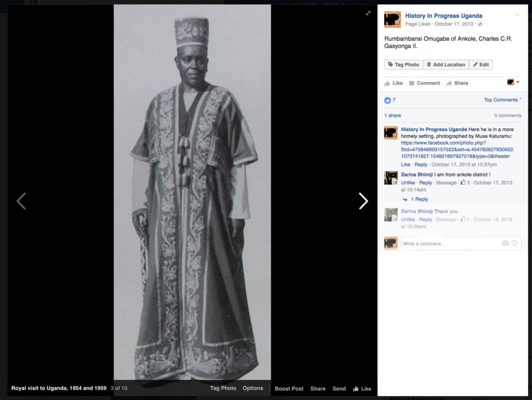Screen dimensions: 532x400
Task: Open the emoji picker in the comment box
Action: point(514,243)
